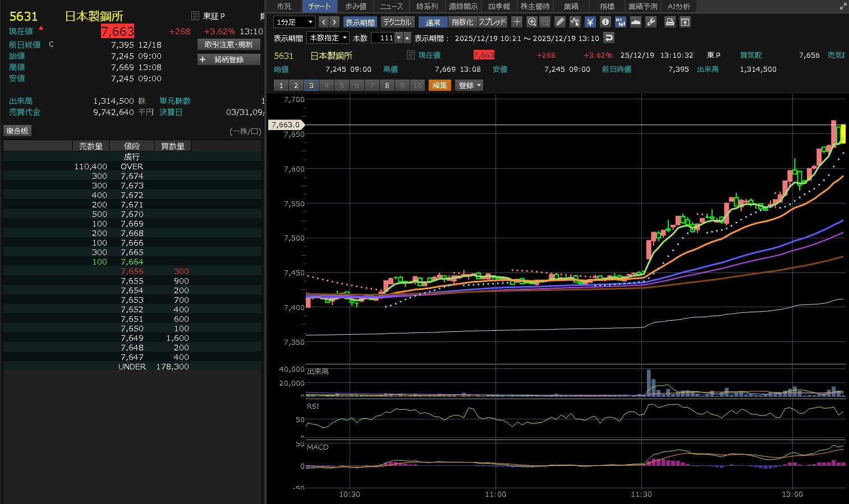The width and height of the screenshot is (849, 504).
Task: Switch to the ニュース tab
Action: click(391, 6)
